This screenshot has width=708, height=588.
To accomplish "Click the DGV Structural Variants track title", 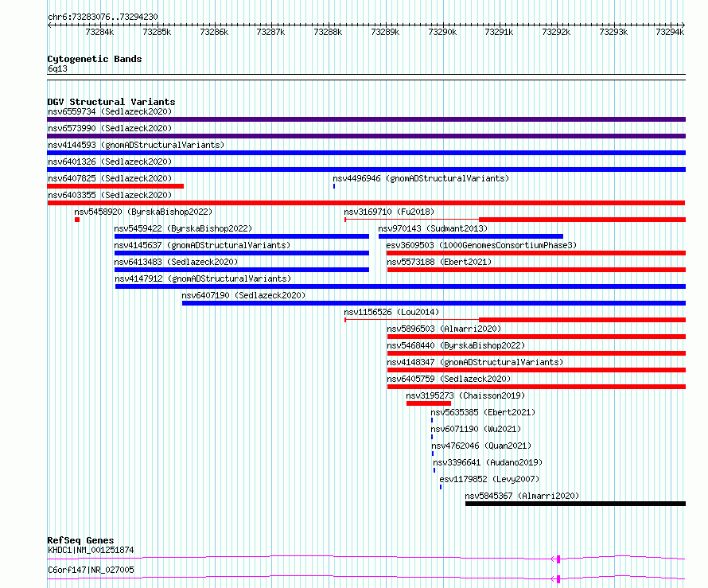I will pyautogui.click(x=111, y=102).
